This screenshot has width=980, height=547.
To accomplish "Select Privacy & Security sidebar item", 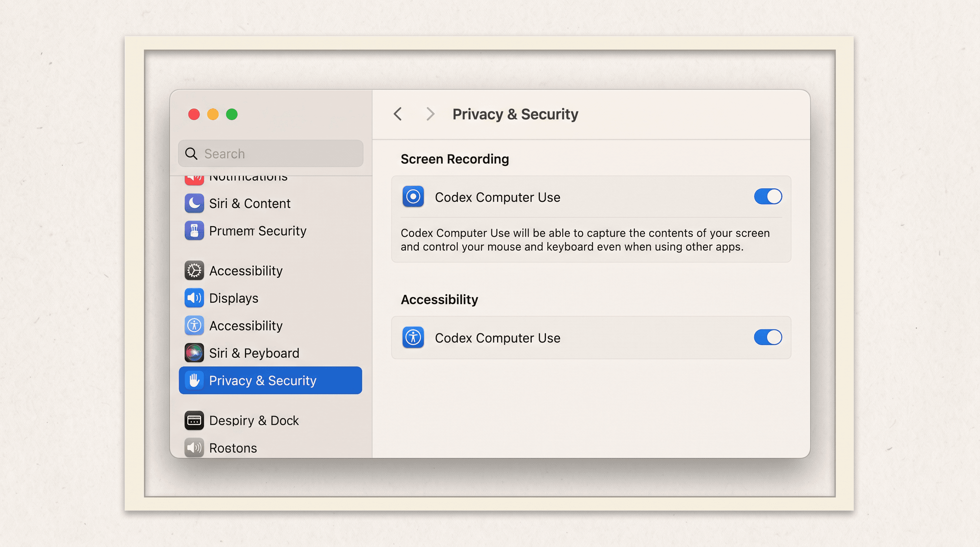I will point(270,380).
